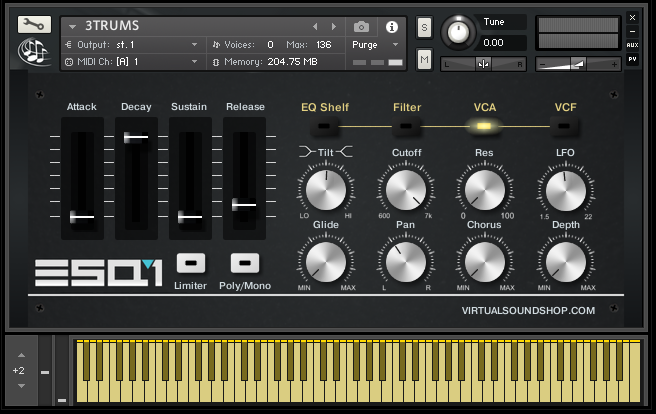Viewport: 656px width, 414px height.
Task: Click the LFO rate knob
Action: click(x=565, y=189)
